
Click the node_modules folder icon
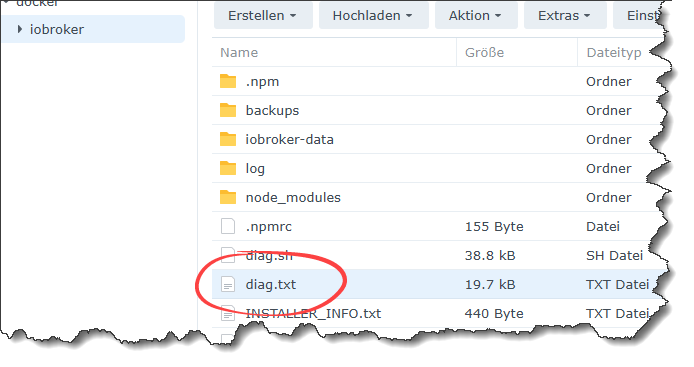pos(228,197)
